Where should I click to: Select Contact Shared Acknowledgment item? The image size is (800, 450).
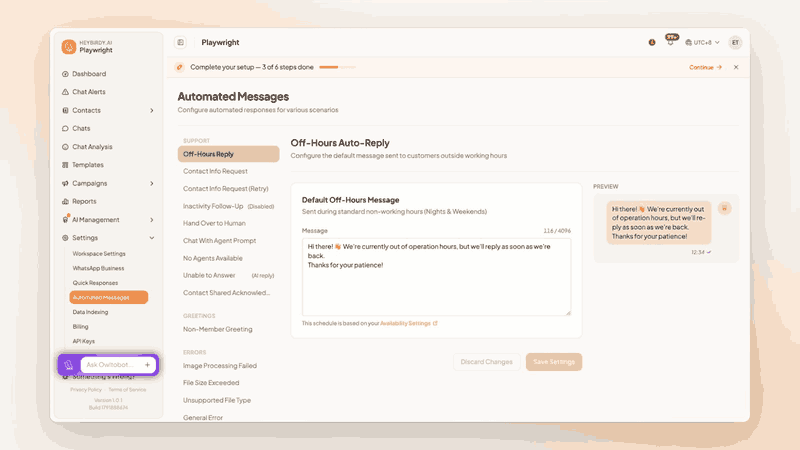229,293
